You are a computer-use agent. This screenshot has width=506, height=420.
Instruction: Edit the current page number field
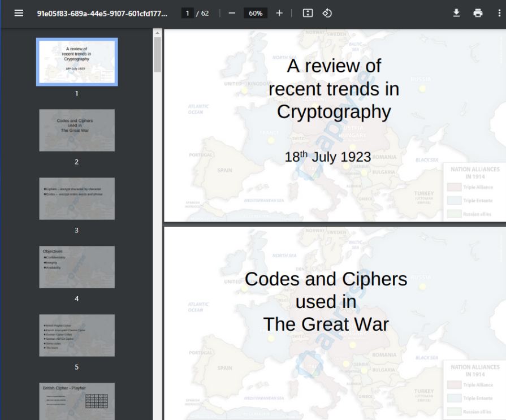coord(187,13)
